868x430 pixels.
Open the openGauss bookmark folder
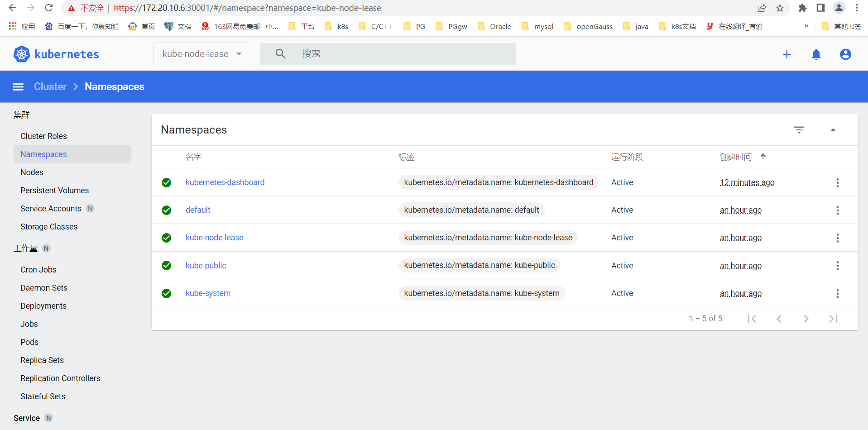588,26
